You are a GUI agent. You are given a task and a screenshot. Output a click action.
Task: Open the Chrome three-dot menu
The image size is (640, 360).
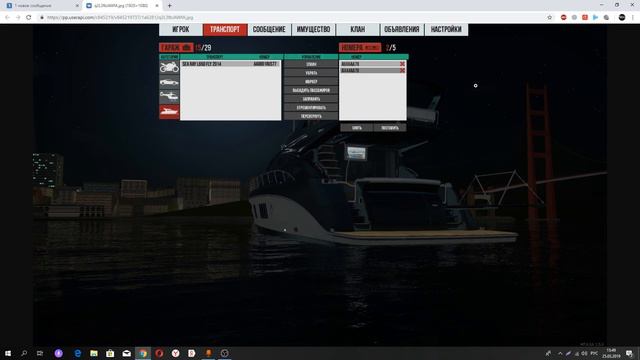pyautogui.click(x=633, y=18)
